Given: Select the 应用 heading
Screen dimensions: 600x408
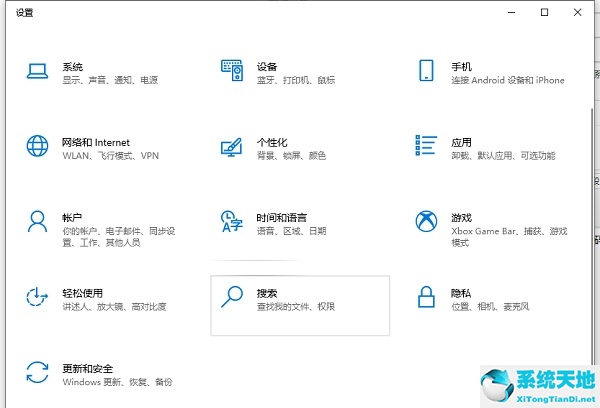Looking at the screenshot, I should pyautogui.click(x=461, y=142).
